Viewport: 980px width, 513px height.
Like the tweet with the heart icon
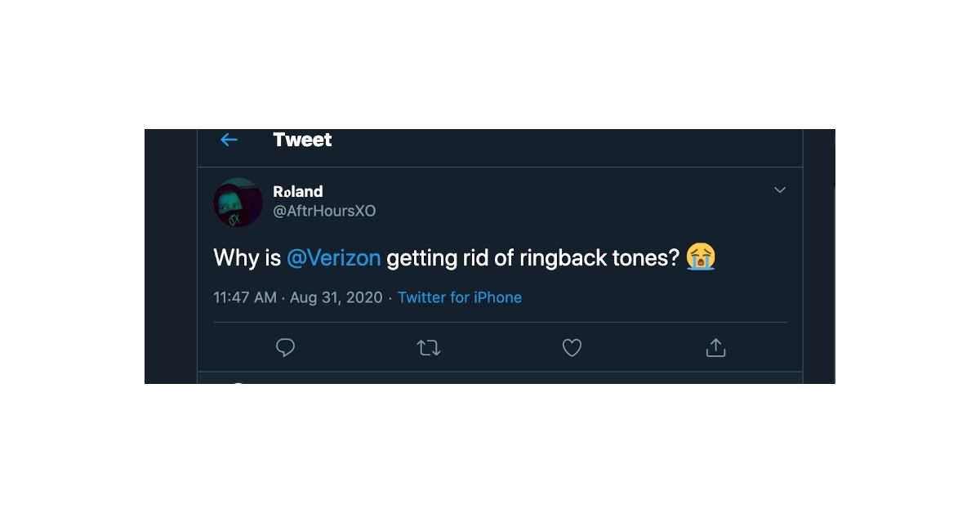click(x=572, y=347)
